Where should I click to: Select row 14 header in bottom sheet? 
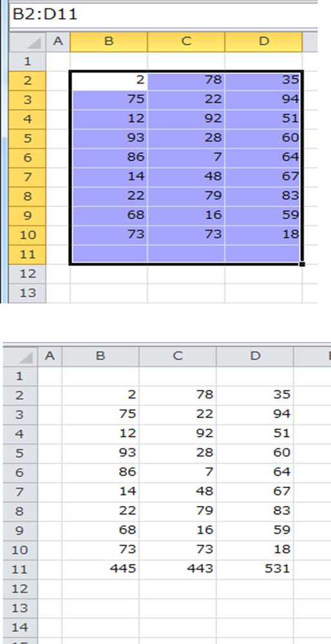[20, 627]
